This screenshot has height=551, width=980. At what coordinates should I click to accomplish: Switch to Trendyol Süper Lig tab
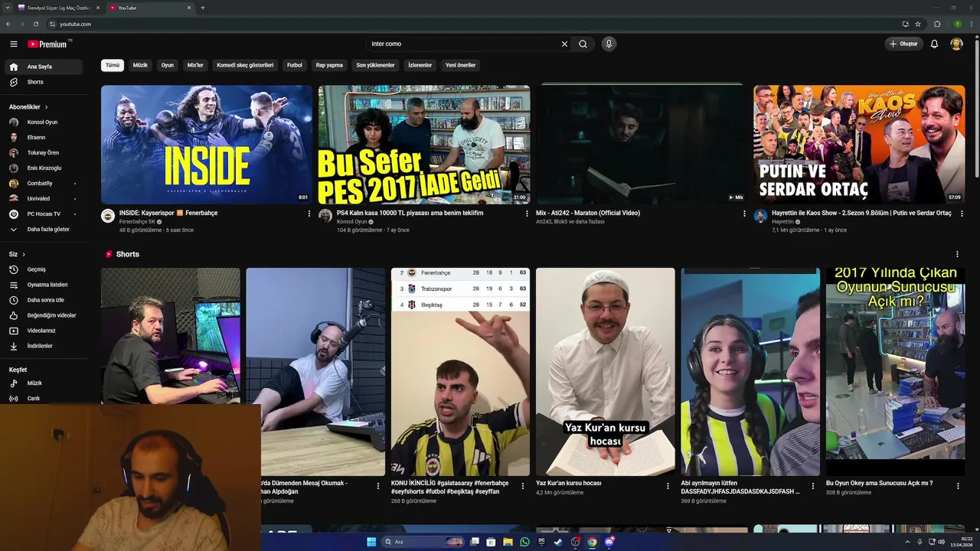pos(59,8)
